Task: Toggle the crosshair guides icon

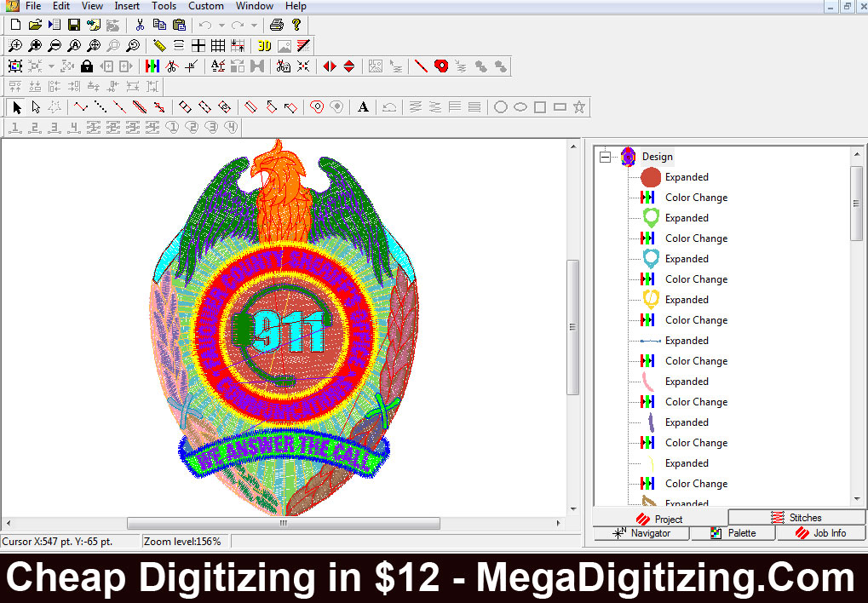Action: 198,46
